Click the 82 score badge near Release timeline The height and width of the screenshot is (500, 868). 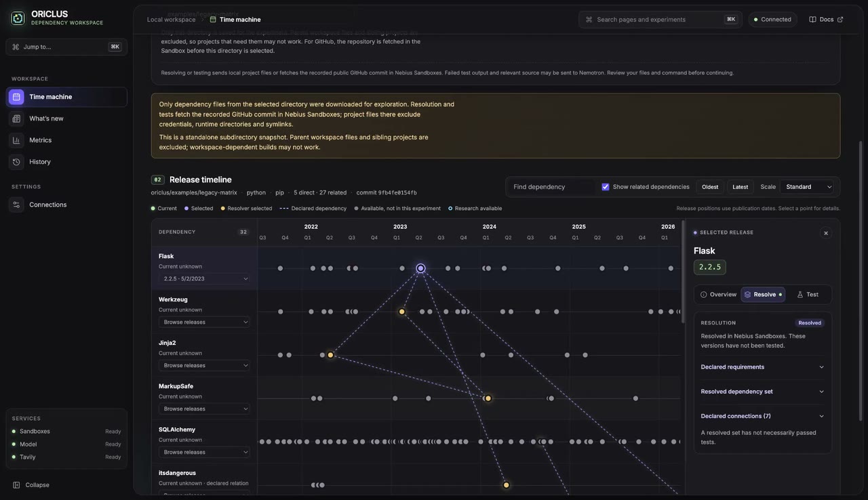tap(157, 180)
